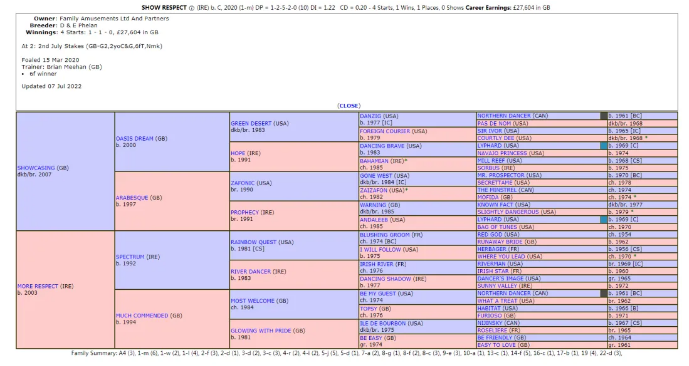
Task: Click the dark marker square beside Pas de Nom's sire
Action: click(x=604, y=116)
